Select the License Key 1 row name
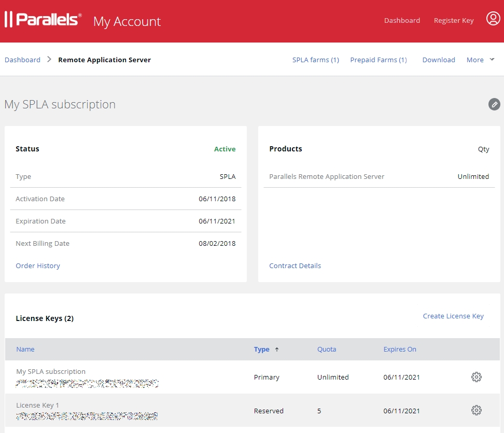Screen dimensions: 504x433 [x=38, y=405]
